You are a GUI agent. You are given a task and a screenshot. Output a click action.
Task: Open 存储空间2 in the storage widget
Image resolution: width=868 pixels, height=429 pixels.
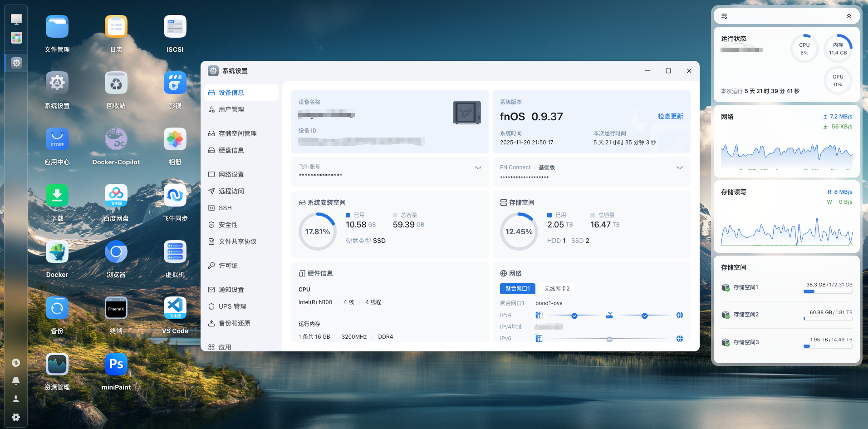click(787, 315)
